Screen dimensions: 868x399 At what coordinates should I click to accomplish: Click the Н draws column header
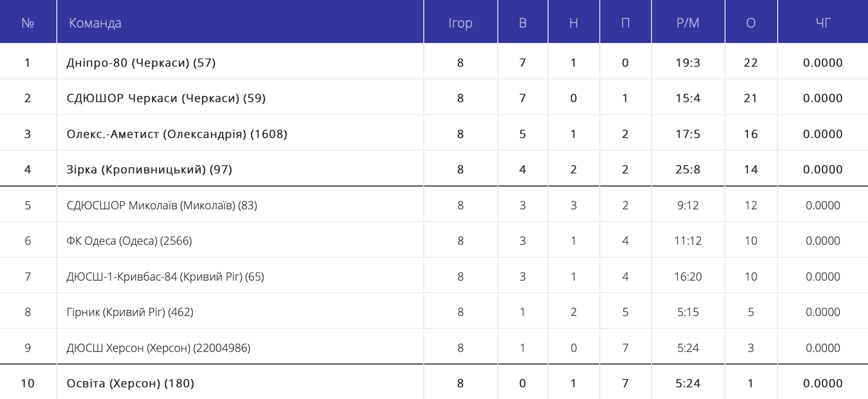coord(573,23)
